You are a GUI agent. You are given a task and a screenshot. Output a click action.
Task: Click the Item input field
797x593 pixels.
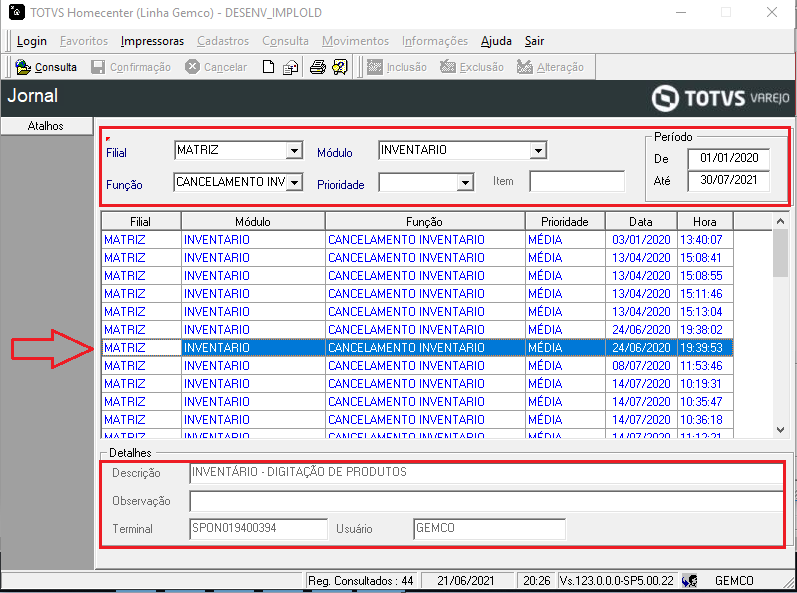[x=577, y=181]
